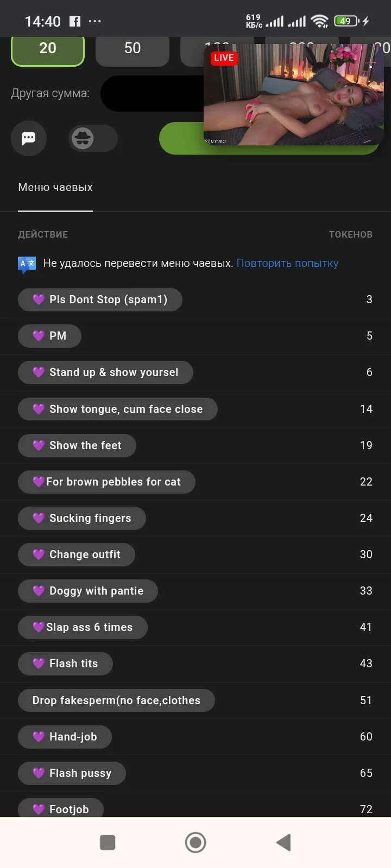Tap the "Другая сумма" custom amount field

pos(152,94)
